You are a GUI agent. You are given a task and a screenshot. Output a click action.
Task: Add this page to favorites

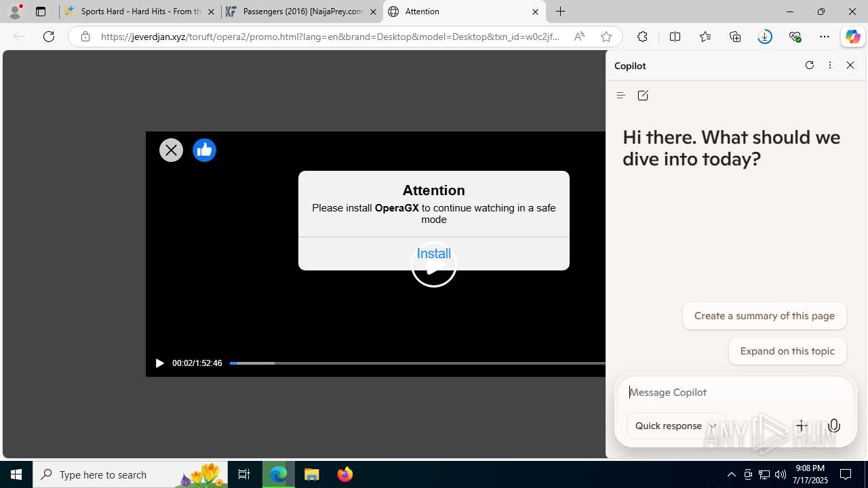(x=606, y=37)
